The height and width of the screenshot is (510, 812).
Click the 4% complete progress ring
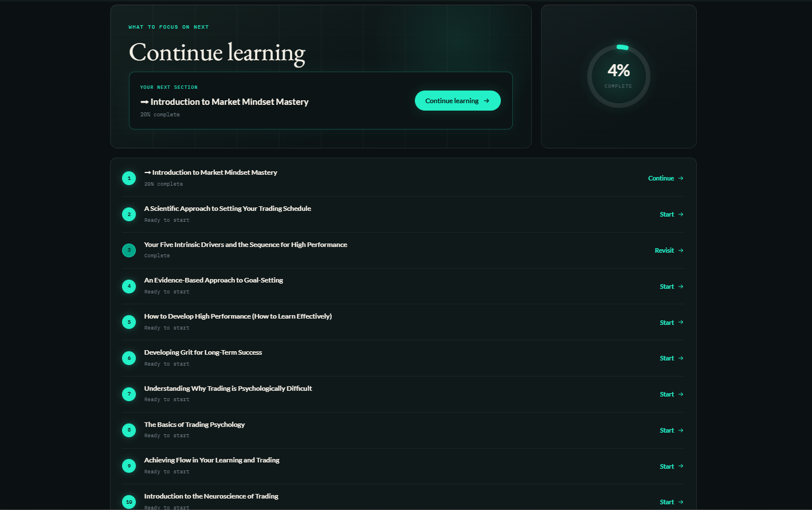click(619, 76)
